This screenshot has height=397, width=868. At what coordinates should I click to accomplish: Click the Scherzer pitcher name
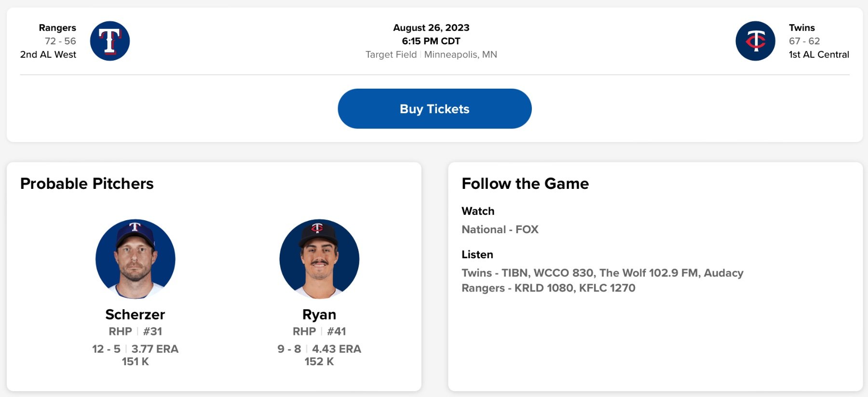(x=135, y=315)
